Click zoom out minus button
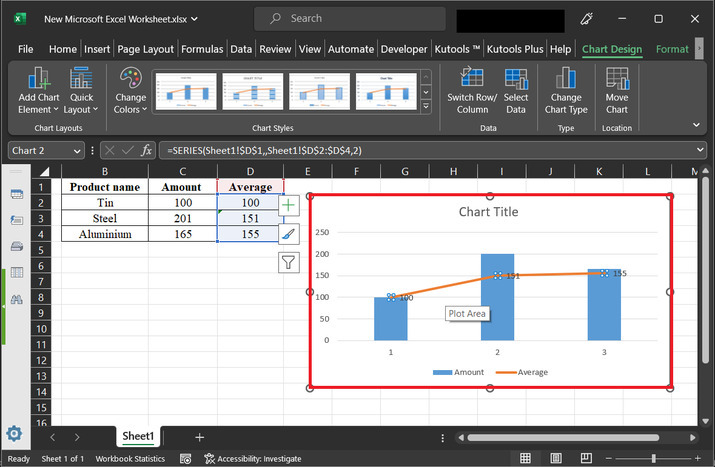 coord(609,458)
